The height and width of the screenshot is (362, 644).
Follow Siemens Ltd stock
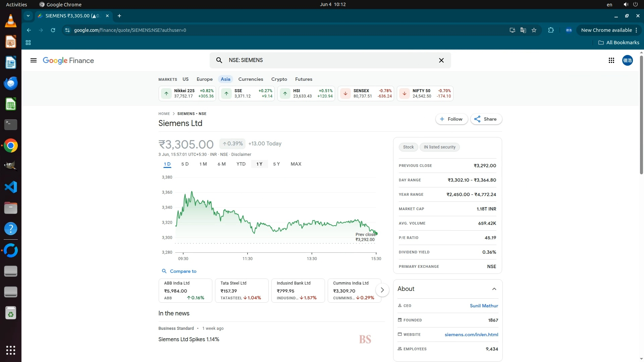[451, 119]
